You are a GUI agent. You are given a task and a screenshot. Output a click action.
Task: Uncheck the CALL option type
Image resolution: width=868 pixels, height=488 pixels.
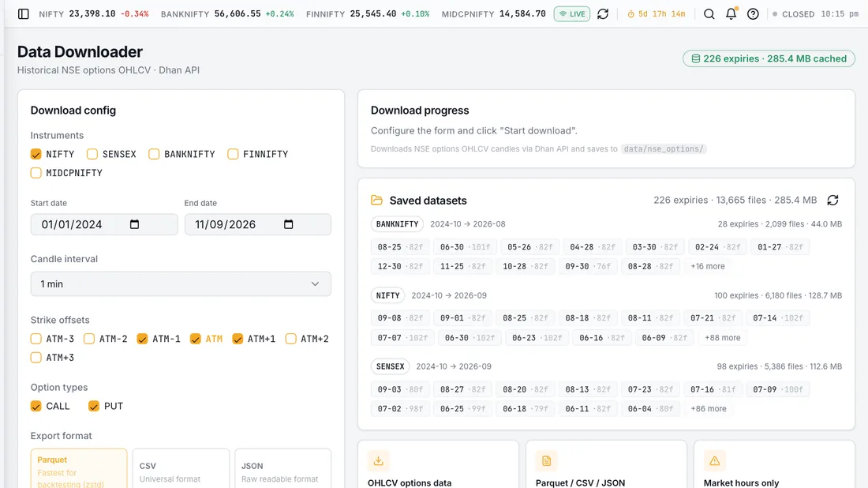36,406
